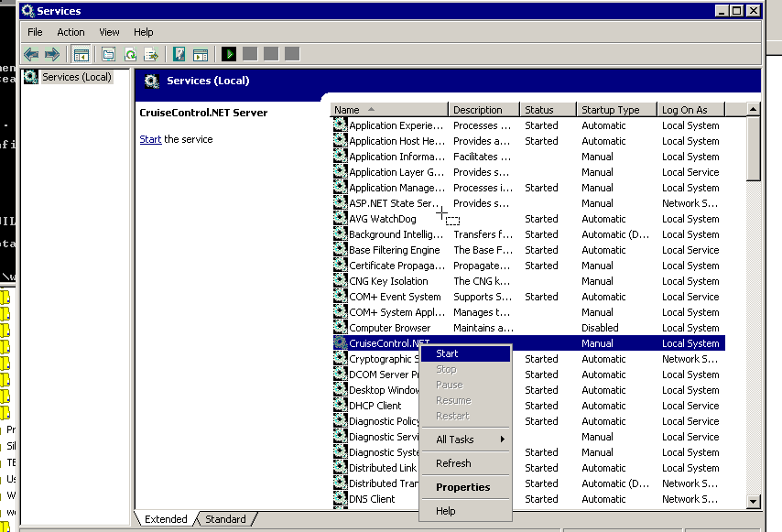This screenshot has height=532, width=782.
Task: Click the Show/Hide Action Pane toolbar icon
Action: point(201,54)
